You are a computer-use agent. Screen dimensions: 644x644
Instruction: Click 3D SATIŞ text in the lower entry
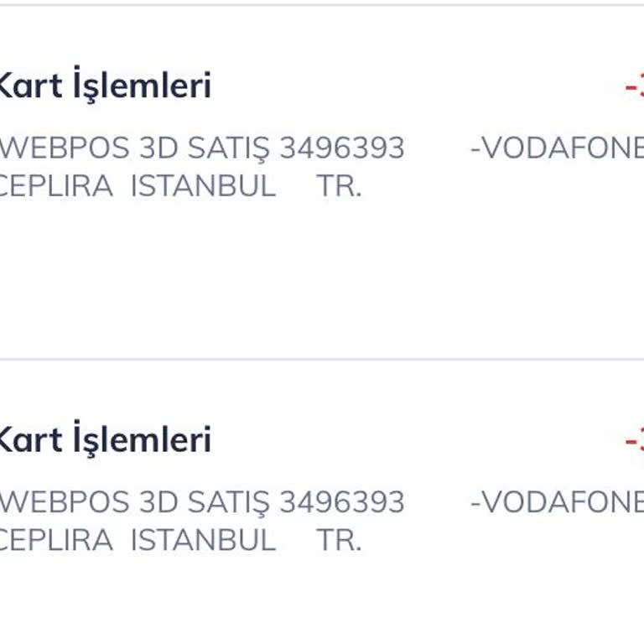[205, 503]
